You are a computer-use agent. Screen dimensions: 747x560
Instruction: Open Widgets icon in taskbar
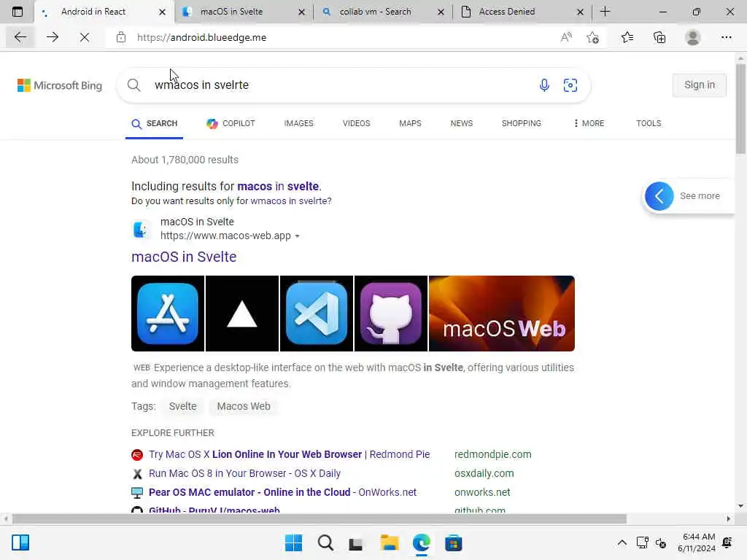pos(20,542)
